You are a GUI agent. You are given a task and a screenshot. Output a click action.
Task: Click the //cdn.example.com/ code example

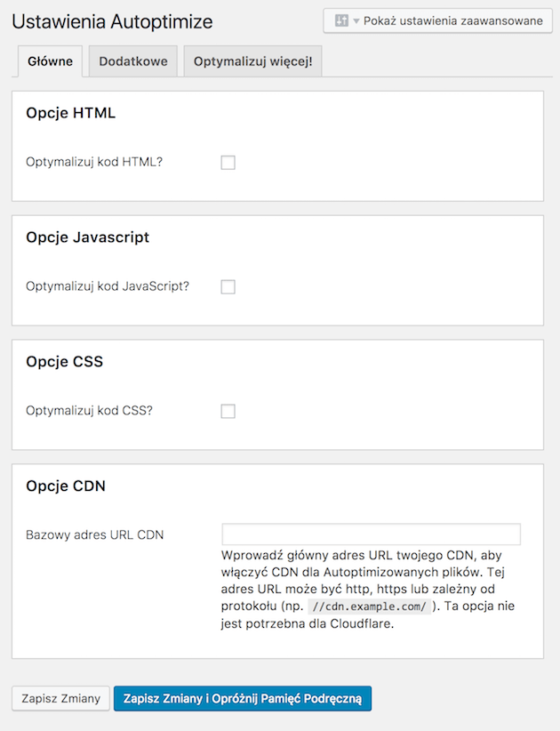[370, 606]
